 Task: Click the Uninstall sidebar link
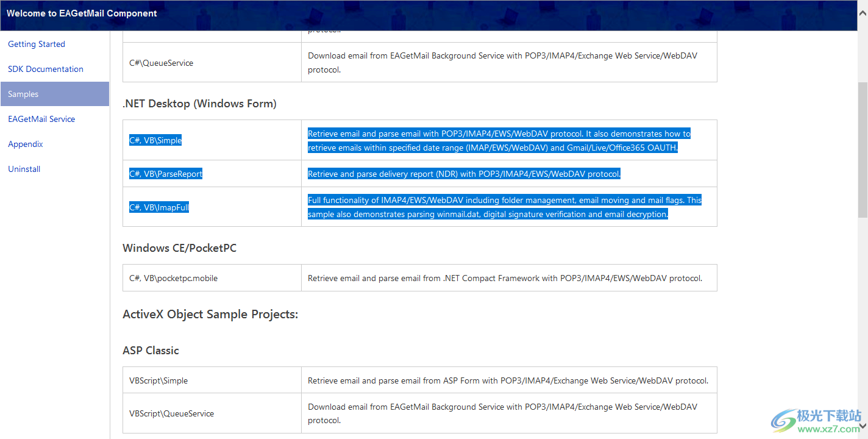[x=24, y=169]
